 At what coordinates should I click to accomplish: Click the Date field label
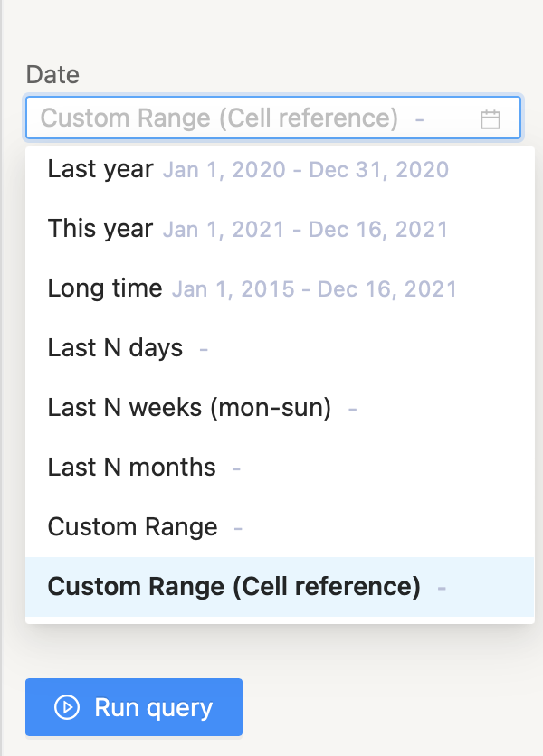[52, 75]
